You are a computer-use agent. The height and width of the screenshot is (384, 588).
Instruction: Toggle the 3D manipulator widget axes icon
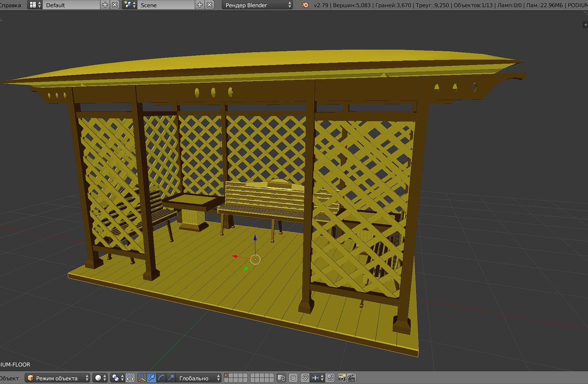(142, 378)
